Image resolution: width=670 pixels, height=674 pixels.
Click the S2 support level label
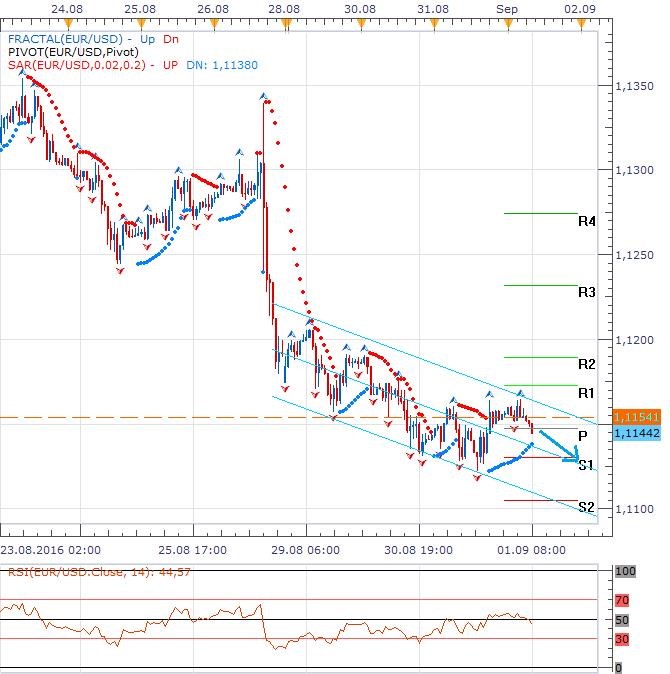tap(587, 507)
